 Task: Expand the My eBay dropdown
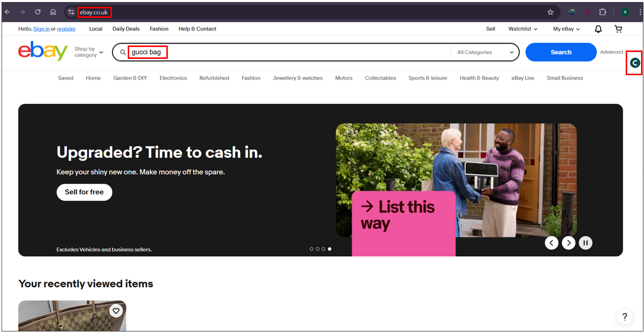[x=566, y=29]
